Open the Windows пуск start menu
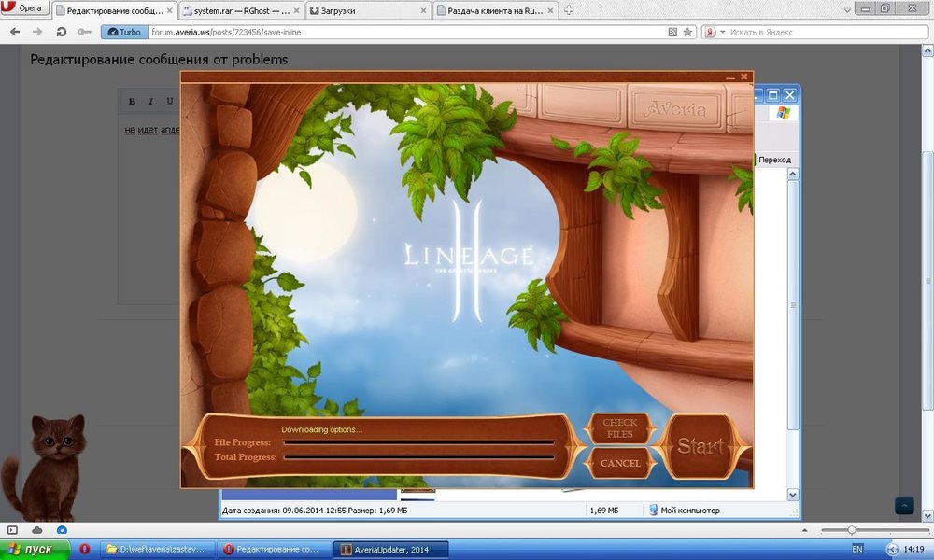Screen dimensions: 934x560 coord(34,549)
